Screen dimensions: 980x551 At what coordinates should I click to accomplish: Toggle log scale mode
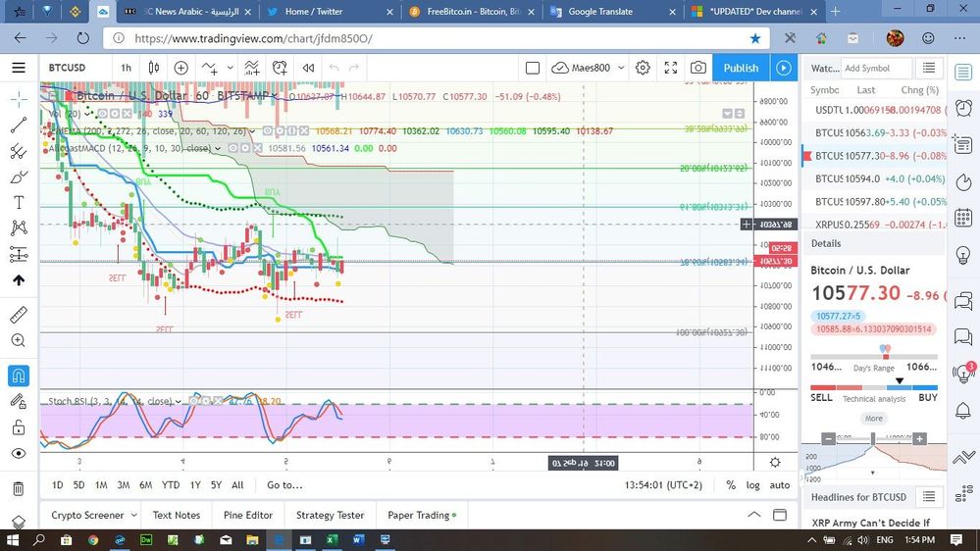(753, 484)
